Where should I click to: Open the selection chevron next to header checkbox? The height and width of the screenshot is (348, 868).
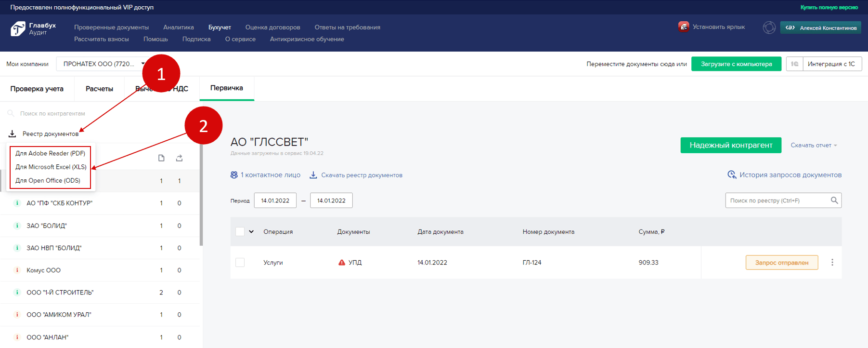[x=251, y=231]
